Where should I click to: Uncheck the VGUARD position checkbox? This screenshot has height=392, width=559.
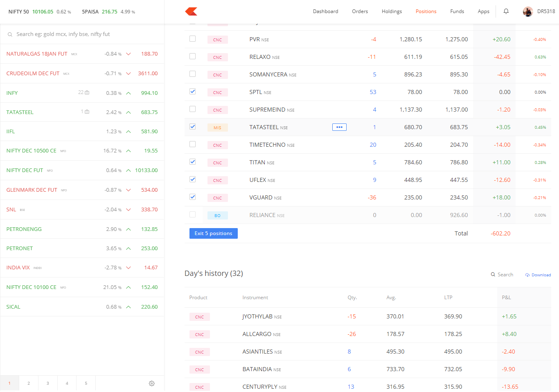pyautogui.click(x=192, y=197)
